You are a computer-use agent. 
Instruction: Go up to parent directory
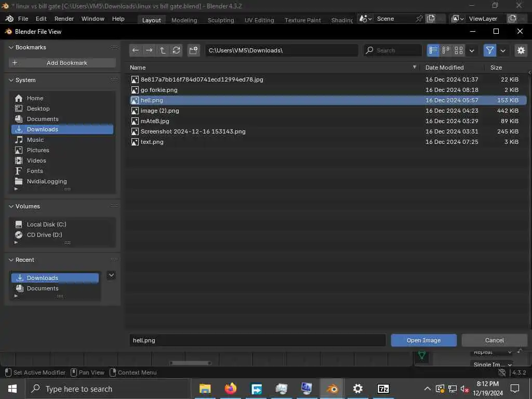point(163,50)
